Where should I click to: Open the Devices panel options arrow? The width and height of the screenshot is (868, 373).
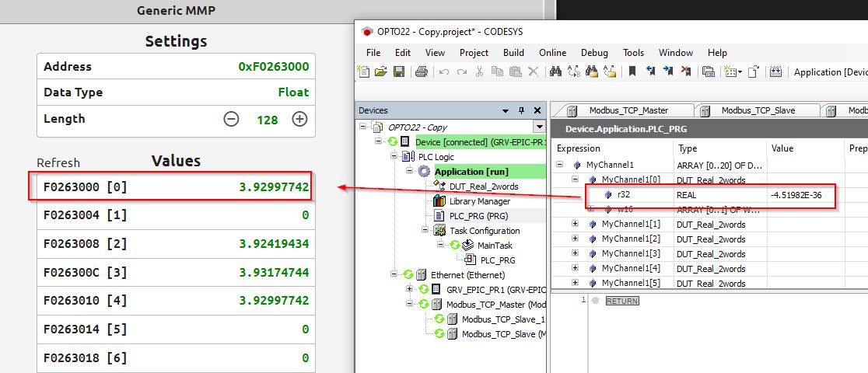[x=506, y=110]
